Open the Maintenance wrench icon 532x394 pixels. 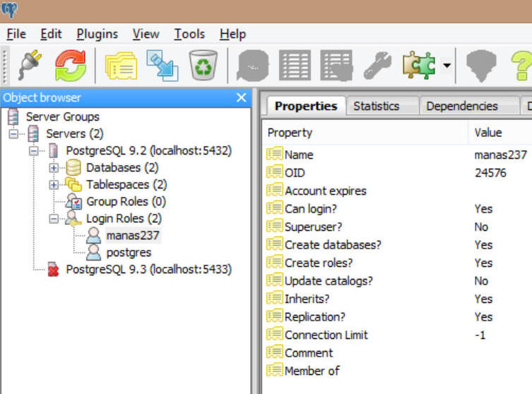point(377,66)
